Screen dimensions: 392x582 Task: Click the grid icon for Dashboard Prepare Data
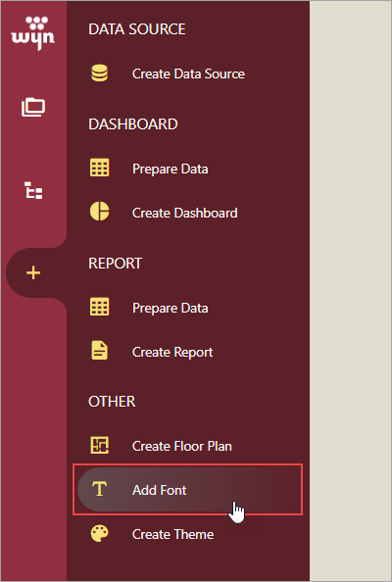click(100, 168)
